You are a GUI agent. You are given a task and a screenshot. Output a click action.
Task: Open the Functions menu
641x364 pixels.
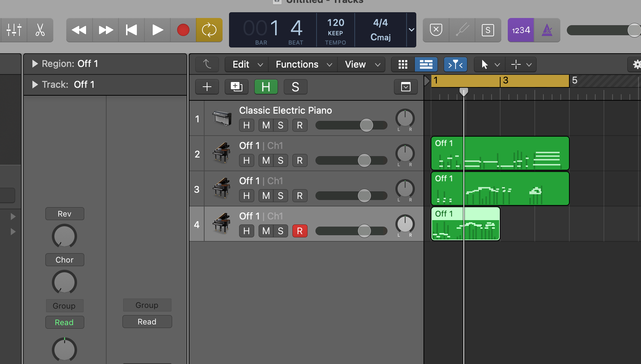pos(303,64)
